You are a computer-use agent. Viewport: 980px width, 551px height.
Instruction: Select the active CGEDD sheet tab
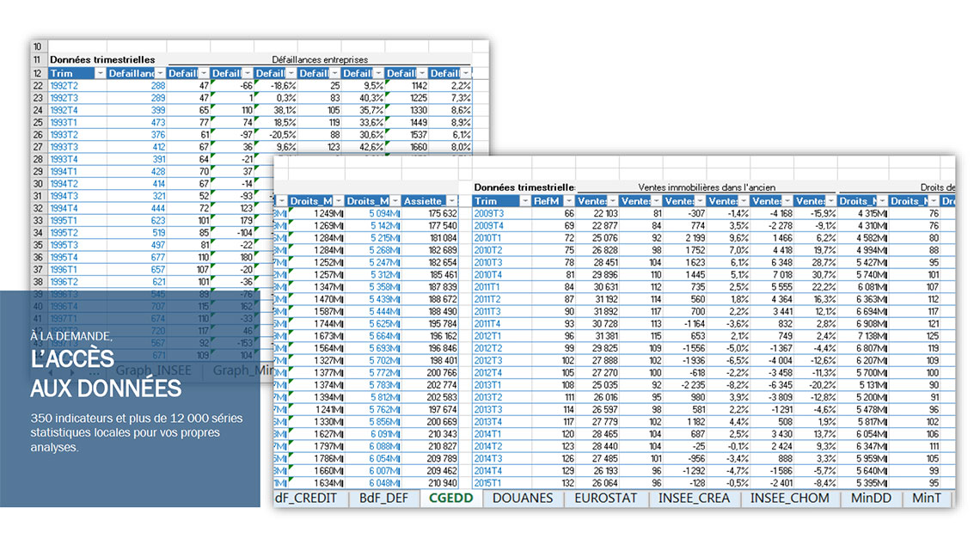point(450,498)
